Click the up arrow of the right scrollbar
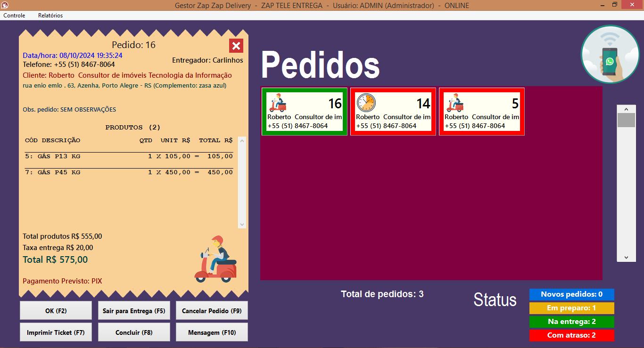 [x=627, y=108]
